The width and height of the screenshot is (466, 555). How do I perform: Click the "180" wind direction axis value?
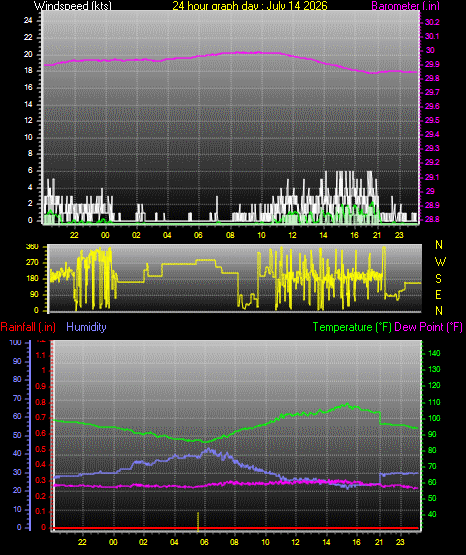tap(32, 279)
